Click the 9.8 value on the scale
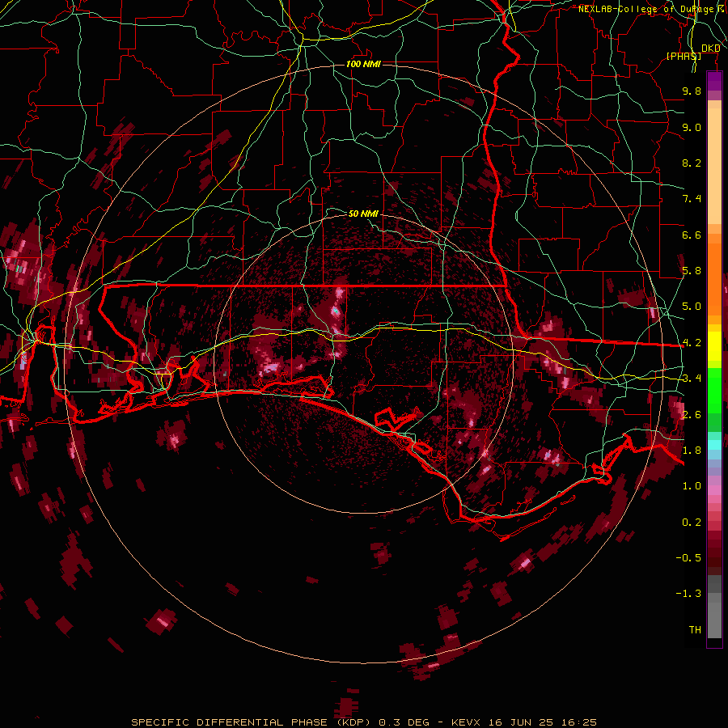 pos(692,91)
